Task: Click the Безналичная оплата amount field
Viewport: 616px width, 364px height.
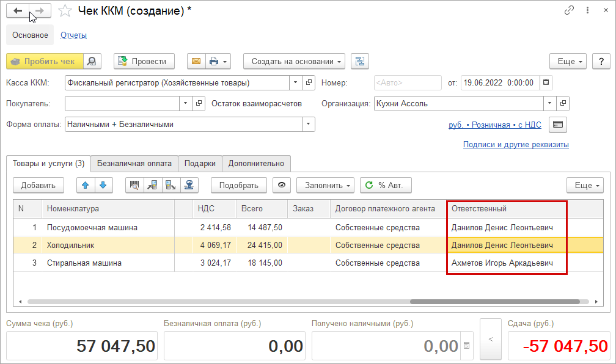Action: click(235, 346)
